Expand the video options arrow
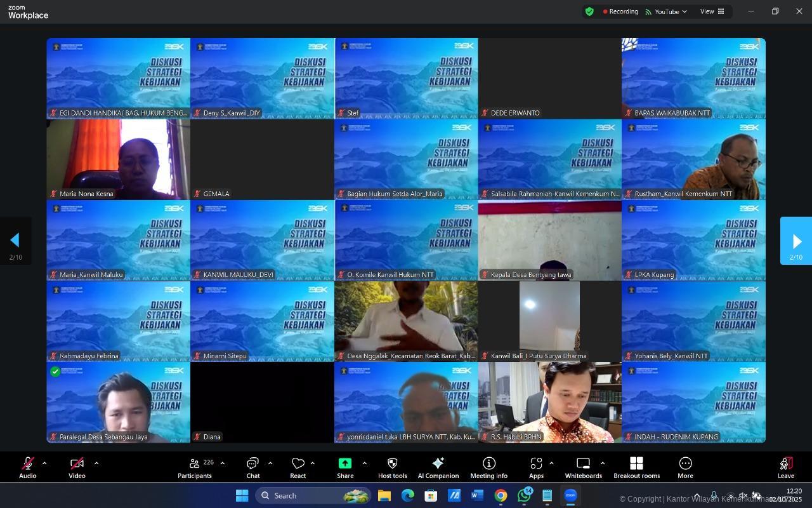This screenshot has width=812, height=508. (96, 464)
